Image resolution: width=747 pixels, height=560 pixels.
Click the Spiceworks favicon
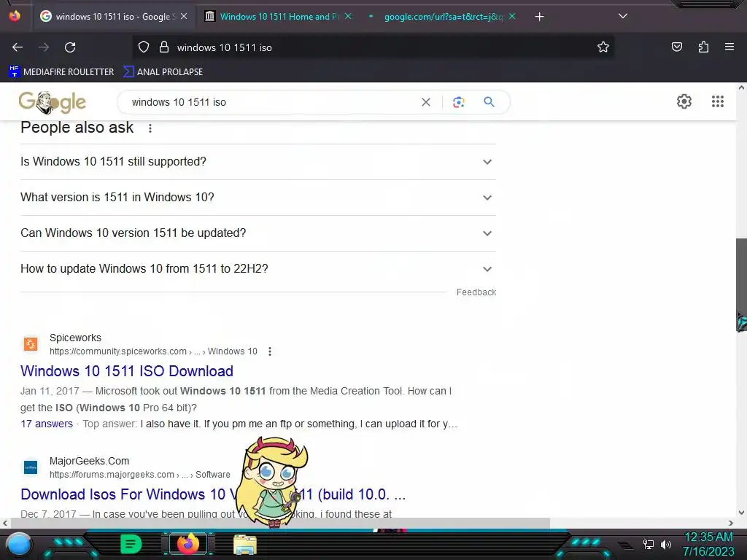pyautogui.click(x=31, y=344)
